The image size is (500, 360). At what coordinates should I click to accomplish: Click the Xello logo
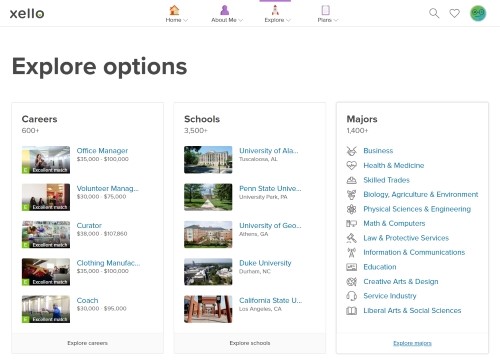pos(27,14)
